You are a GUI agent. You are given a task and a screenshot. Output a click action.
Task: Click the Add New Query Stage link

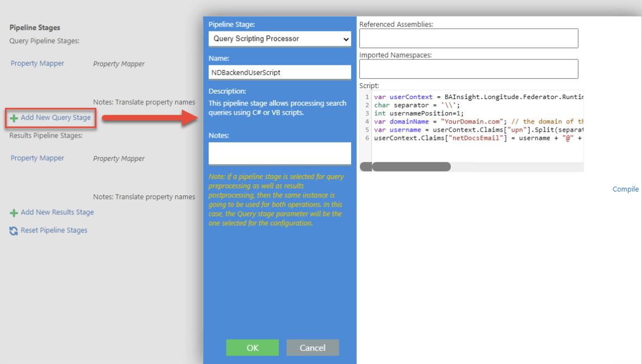point(56,118)
